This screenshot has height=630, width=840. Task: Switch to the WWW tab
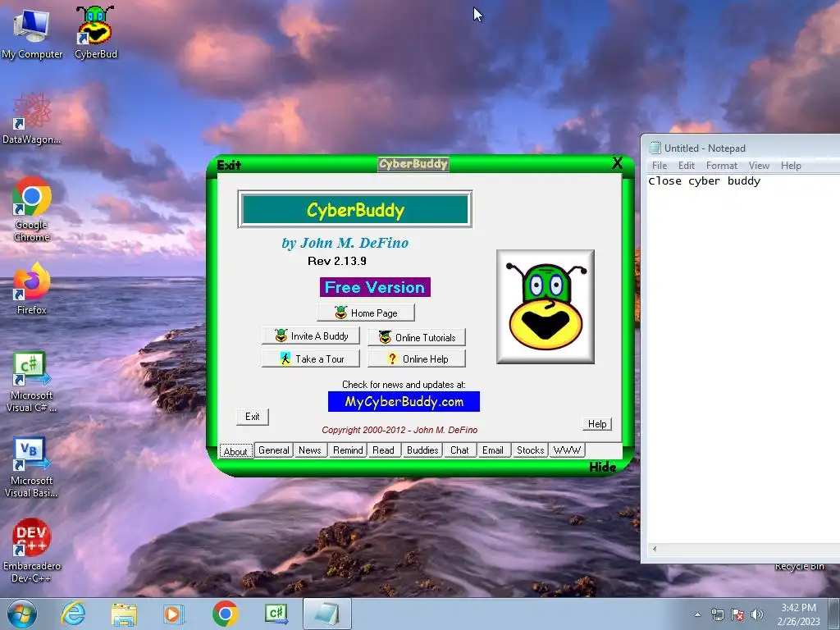point(568,450)
